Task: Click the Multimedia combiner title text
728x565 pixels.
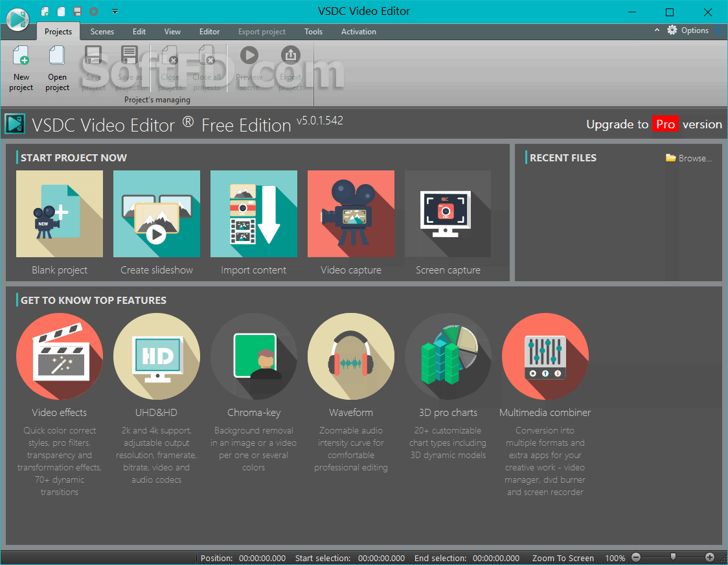Action: [x=545, y=413]
